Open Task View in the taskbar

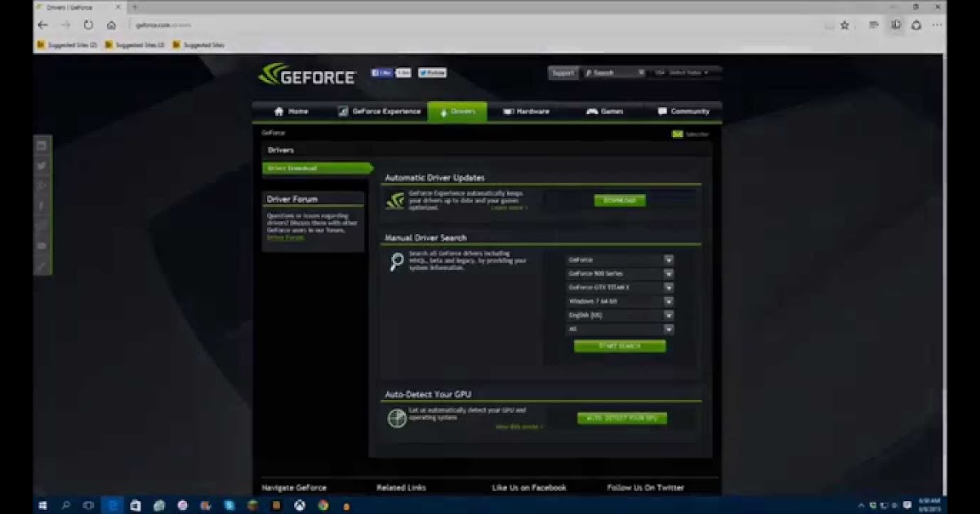pos(89,505)
